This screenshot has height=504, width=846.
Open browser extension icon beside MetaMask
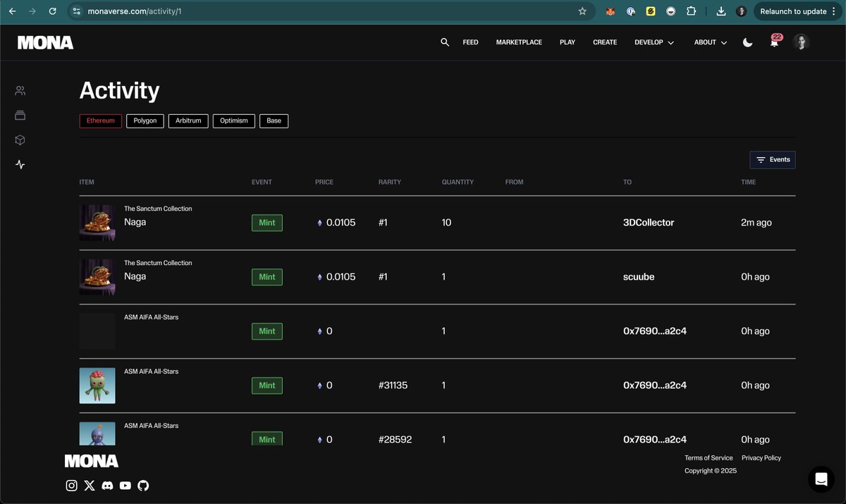(x=631, y=11)
